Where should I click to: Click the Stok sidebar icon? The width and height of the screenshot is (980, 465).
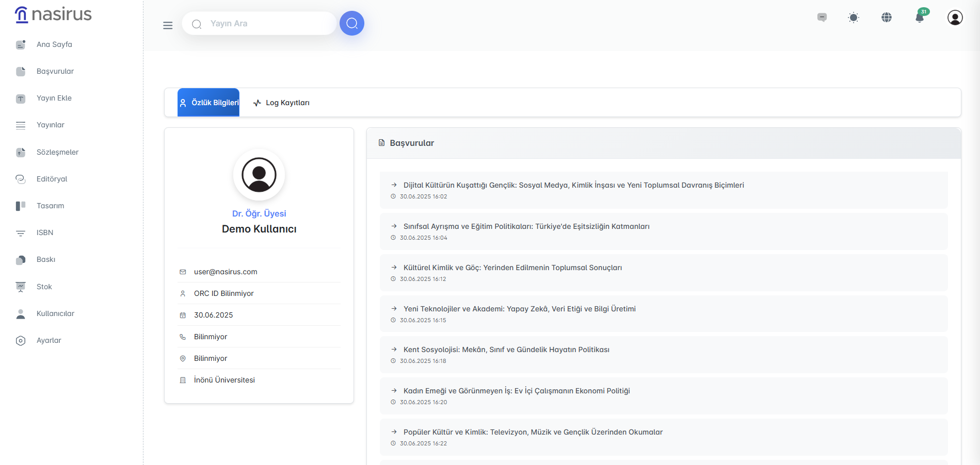[x=21, y=287]
